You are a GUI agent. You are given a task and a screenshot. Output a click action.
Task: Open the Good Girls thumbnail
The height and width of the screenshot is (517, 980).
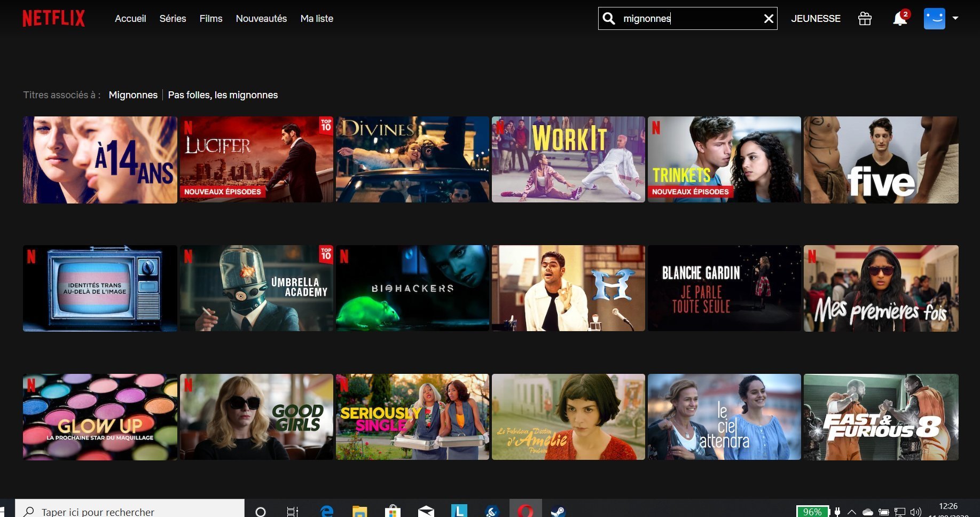click(x=256, y=417)
